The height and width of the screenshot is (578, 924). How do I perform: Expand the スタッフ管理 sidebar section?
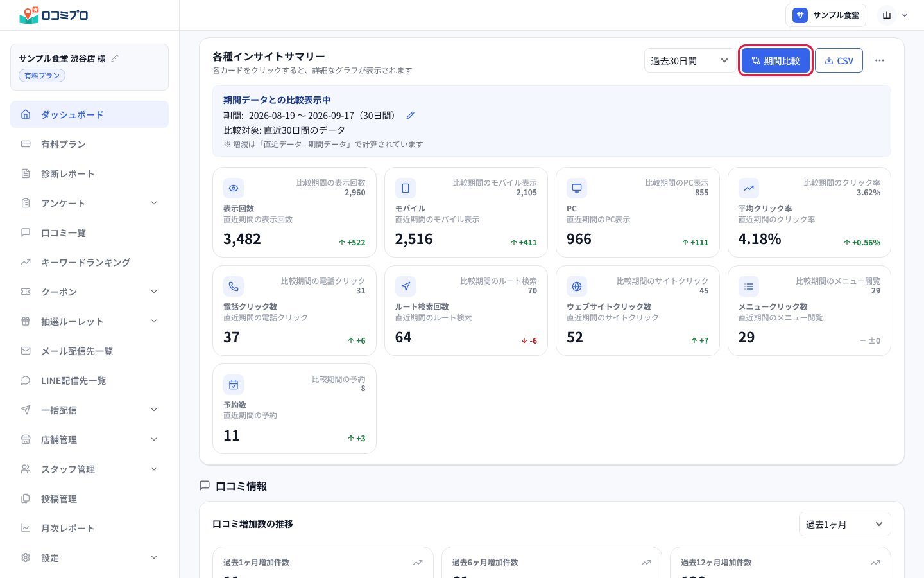click(89, 469)
